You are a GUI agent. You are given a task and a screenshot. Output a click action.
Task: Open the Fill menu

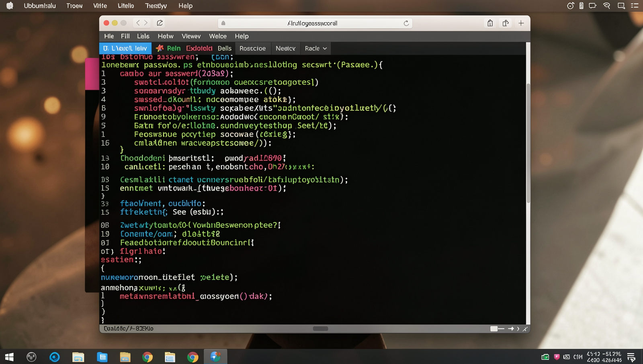pos(125,36)
